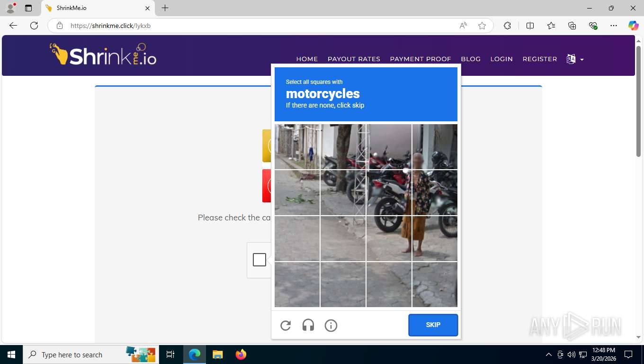Open clock showing 12:48 PM
Image resolution: width=644 pixels, height=364 pixels.
(604, 355)
